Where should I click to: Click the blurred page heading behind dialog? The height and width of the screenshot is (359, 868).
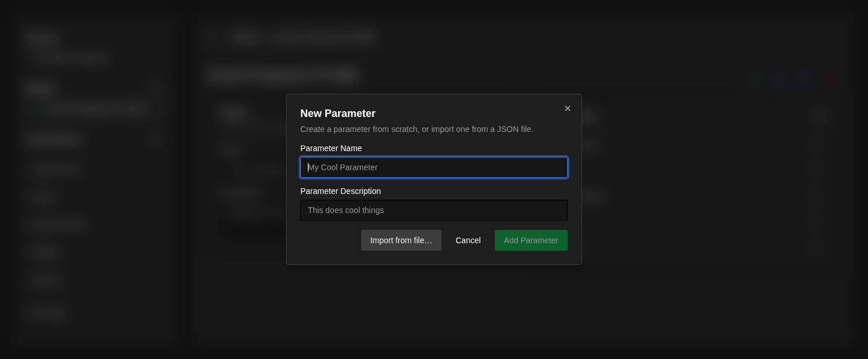[x=282, y=75]
